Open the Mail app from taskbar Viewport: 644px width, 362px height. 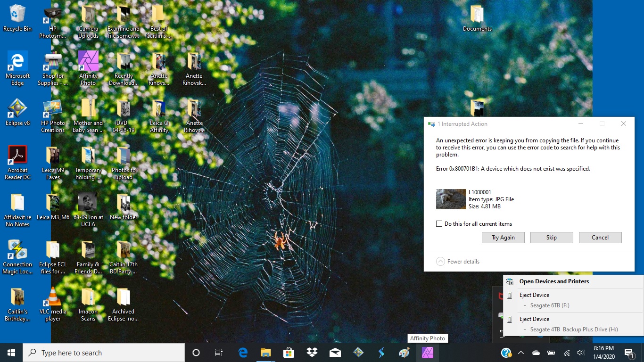coord(335,353)
